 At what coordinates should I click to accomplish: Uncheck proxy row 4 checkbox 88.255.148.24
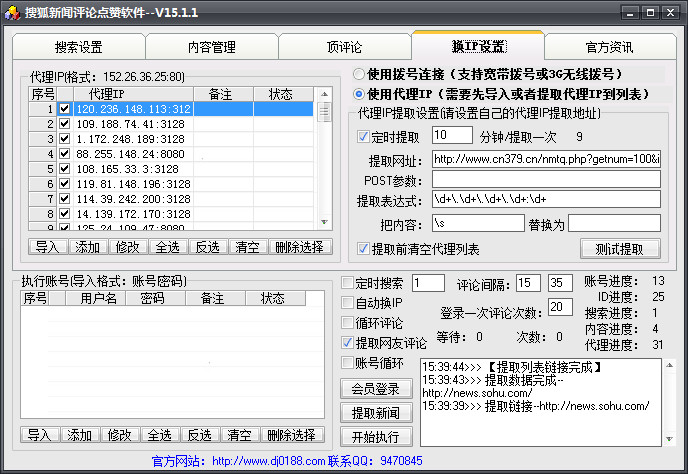click(64, 154)
